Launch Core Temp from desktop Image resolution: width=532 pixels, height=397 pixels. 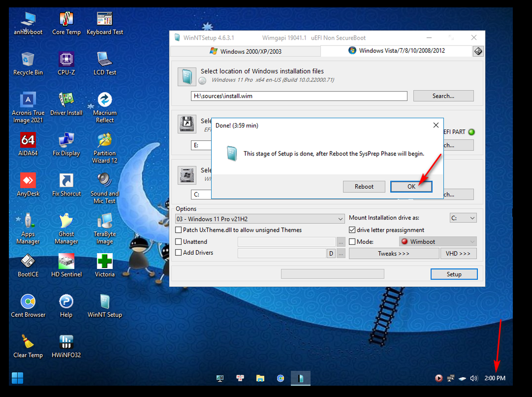[x=66, y=23]
